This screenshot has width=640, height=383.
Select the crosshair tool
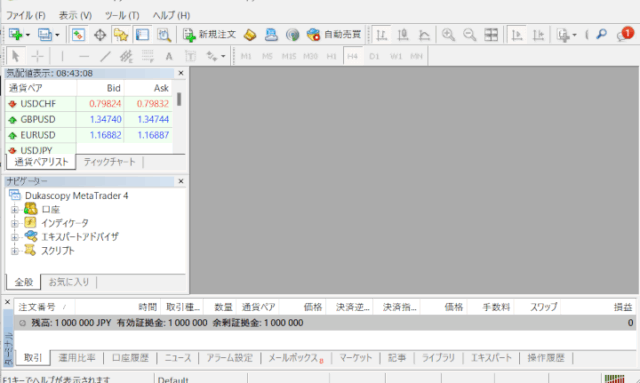(37, 56)
